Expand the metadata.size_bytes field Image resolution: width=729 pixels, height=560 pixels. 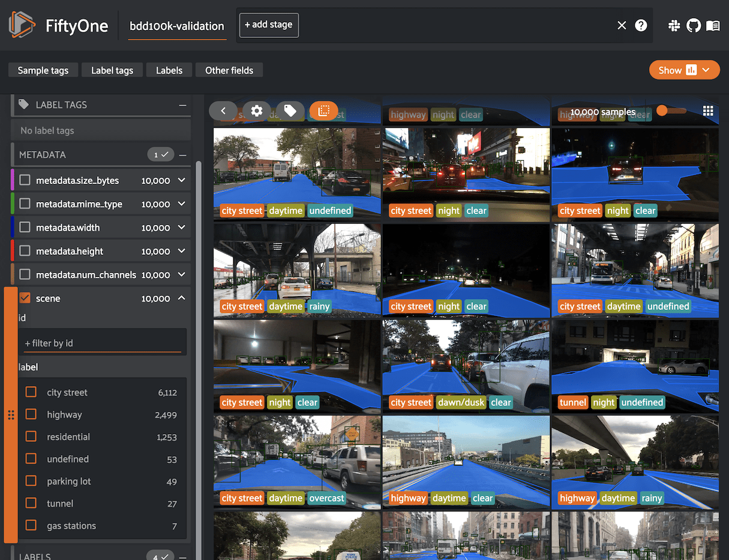182,180
